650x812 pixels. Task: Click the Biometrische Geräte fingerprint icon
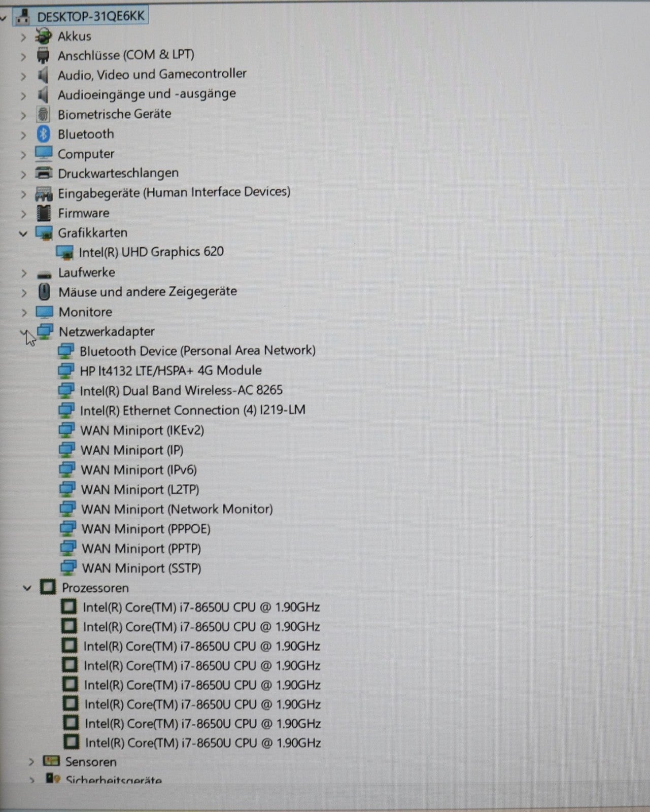44,114
